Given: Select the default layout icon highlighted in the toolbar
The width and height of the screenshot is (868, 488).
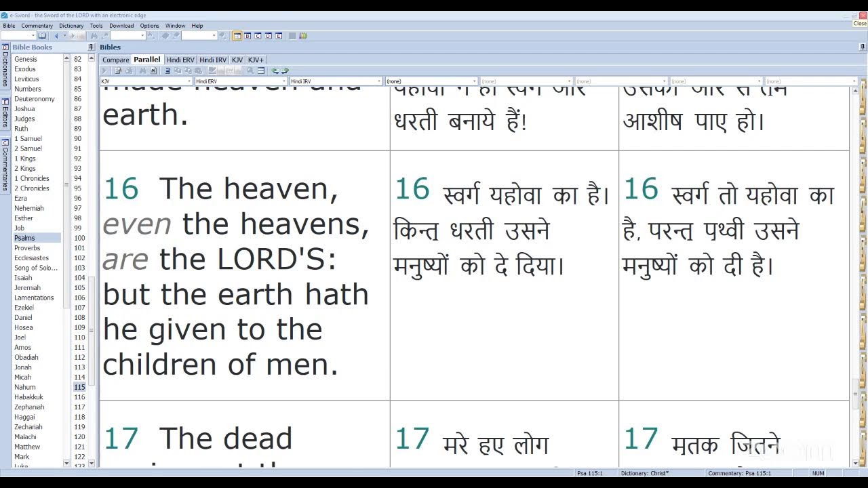Looking at the screenshot, I should tap(237, 35).
